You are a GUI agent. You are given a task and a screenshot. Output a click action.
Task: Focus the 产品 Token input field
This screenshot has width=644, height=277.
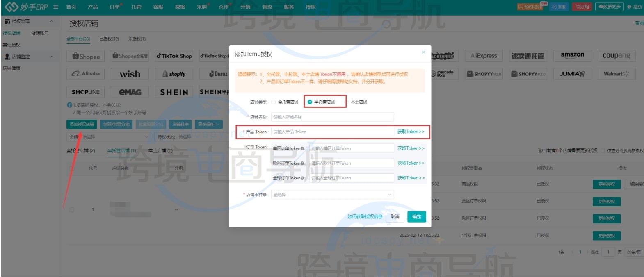tap(332, 132)
